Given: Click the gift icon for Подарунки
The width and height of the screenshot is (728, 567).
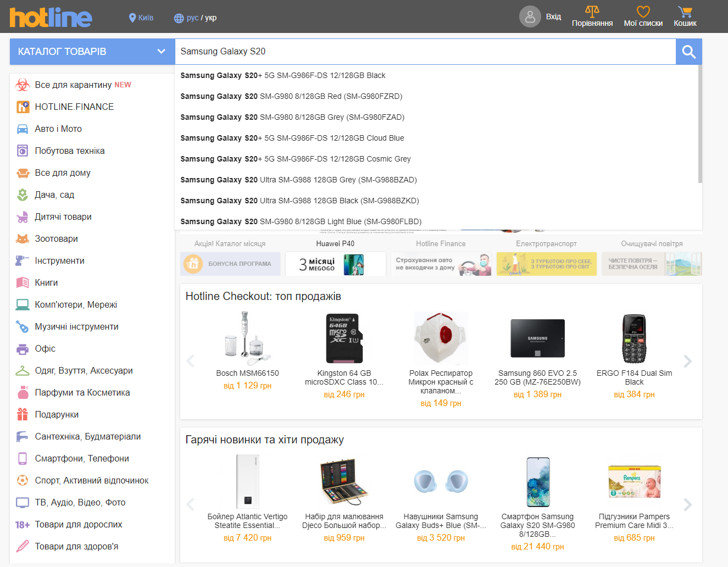Looking at the screenshot, I should tap(23, 414).
